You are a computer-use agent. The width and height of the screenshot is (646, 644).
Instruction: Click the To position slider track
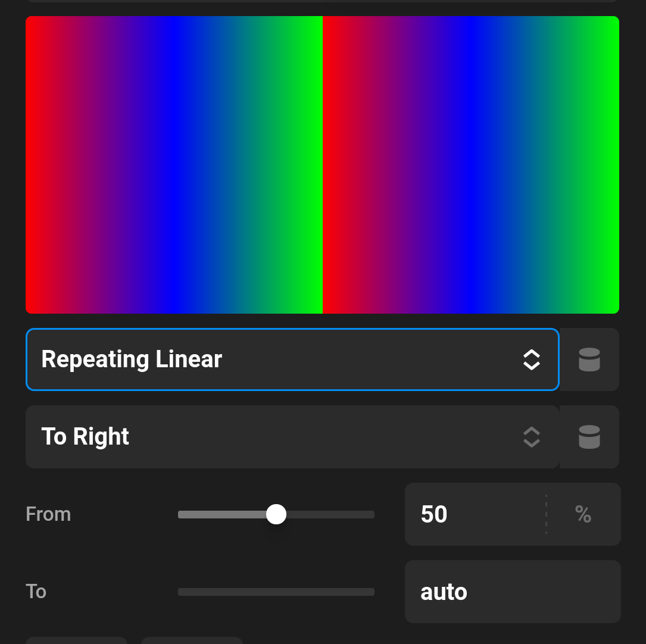click(276, 592)
